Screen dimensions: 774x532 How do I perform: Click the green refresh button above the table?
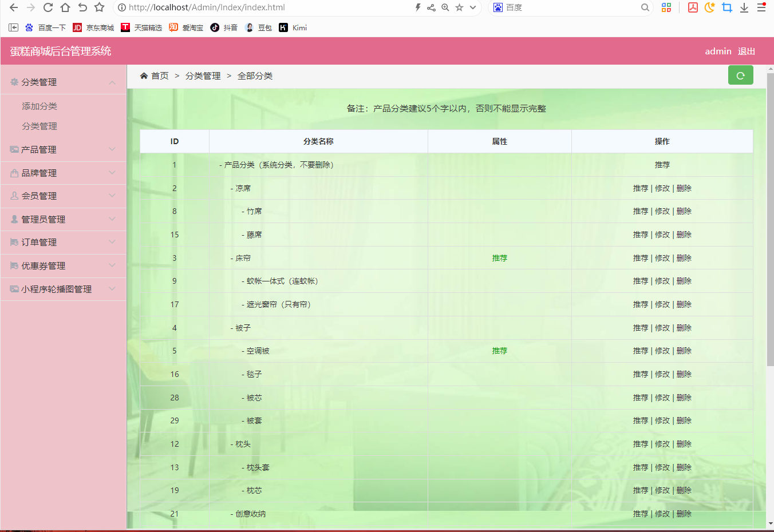click(740, 75)
